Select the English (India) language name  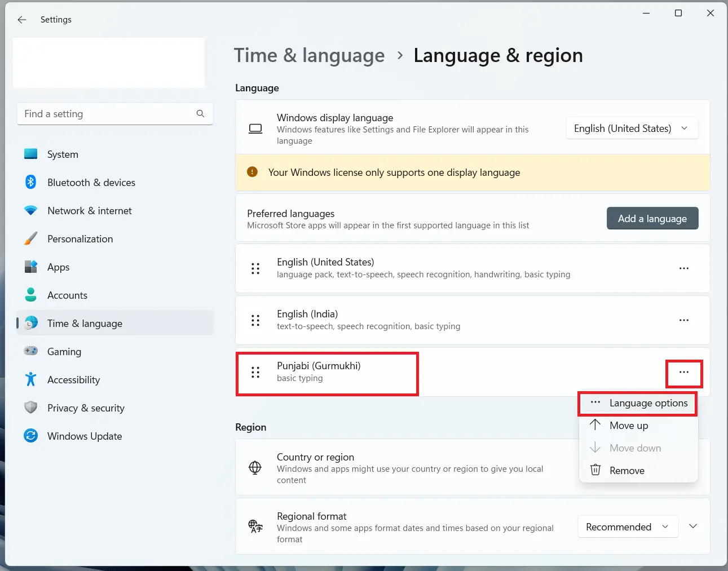pyautogui.click(x=307, y=314)
